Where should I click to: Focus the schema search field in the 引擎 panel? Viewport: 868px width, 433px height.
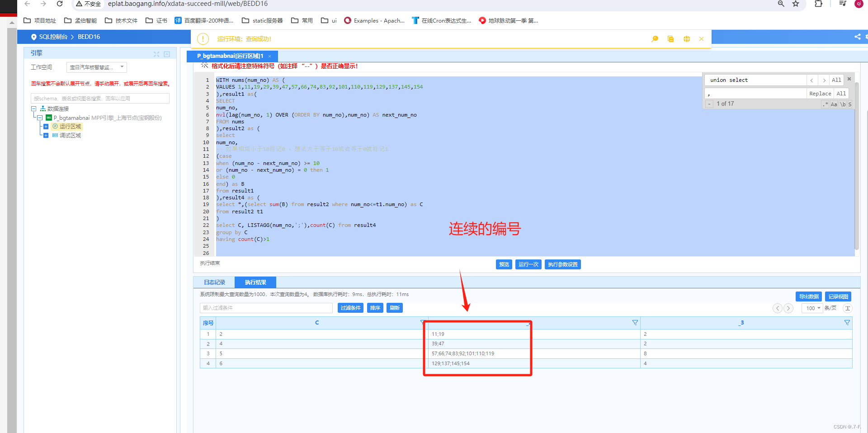point(100,99)
